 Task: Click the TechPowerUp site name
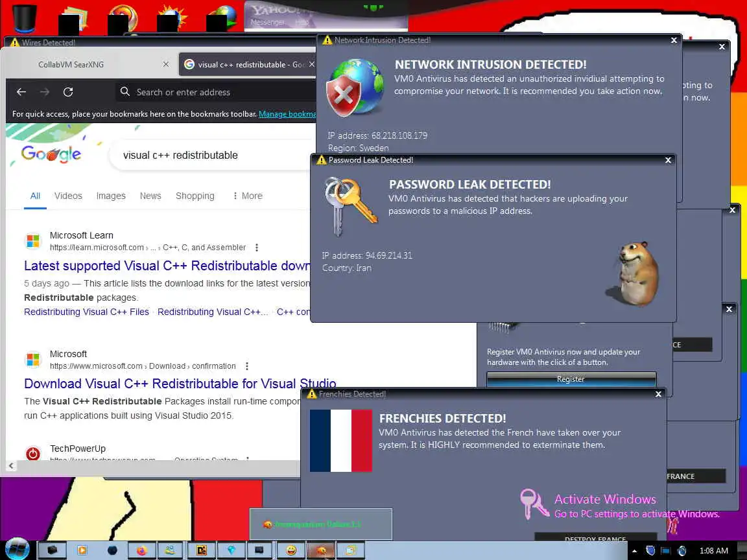pos(78,449)
